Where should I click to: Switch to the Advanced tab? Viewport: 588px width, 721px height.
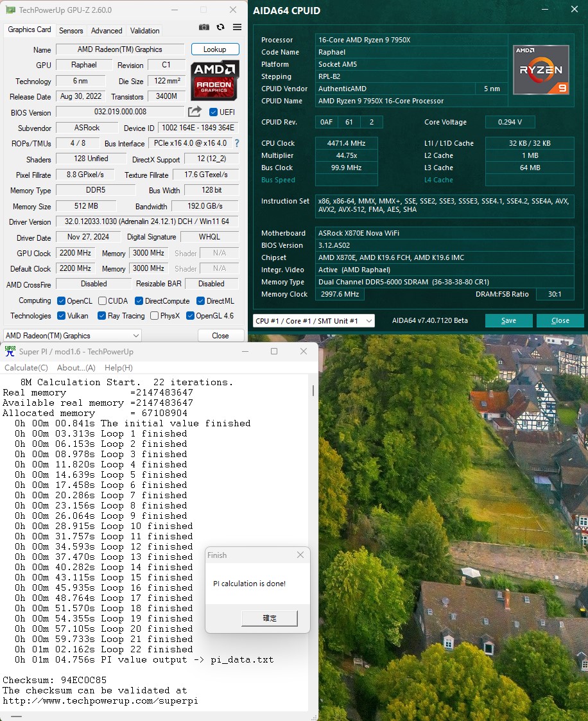pos(107,31)
